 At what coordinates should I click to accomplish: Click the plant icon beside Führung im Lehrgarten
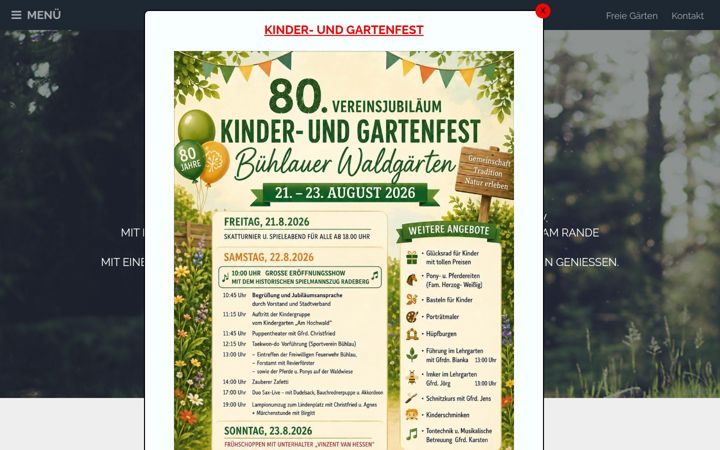(x=411, y=354)
